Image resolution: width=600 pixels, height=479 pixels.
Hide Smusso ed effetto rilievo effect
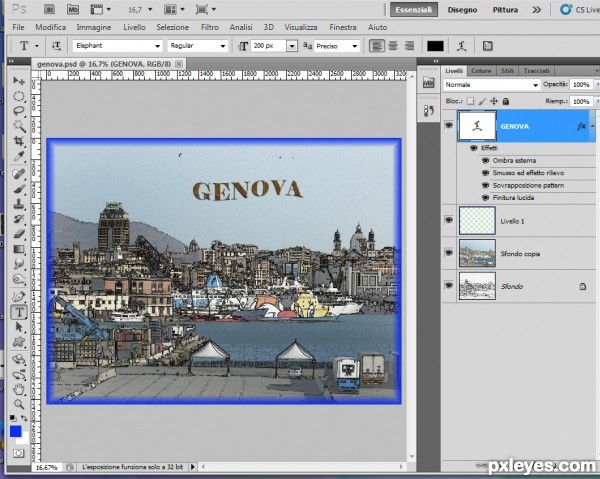[x=485, y=173]
